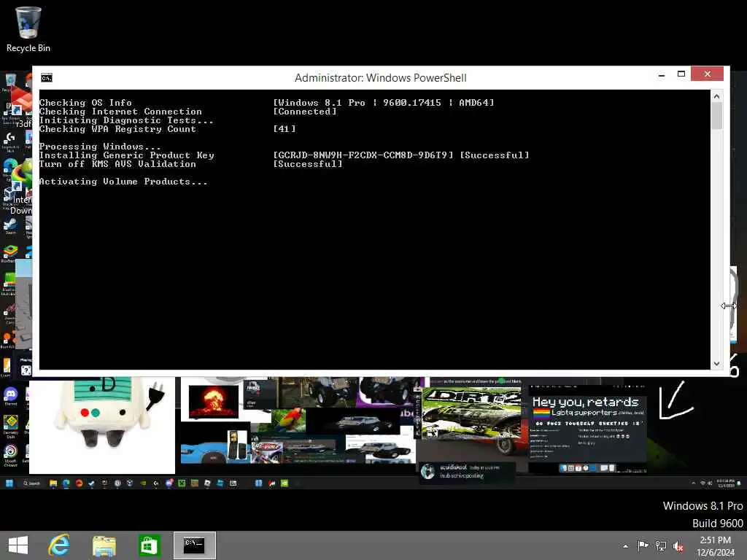Click the PowerShell scrollbar down arrow
The height and width of the screenshot is (560, 747).
[x=716, y=363]
